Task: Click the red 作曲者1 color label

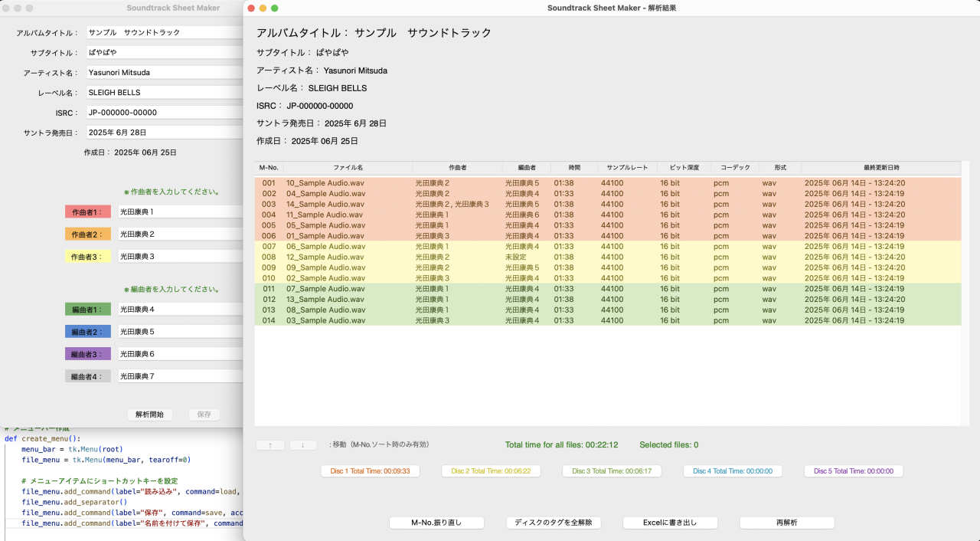Action: [x=88, y=211]
